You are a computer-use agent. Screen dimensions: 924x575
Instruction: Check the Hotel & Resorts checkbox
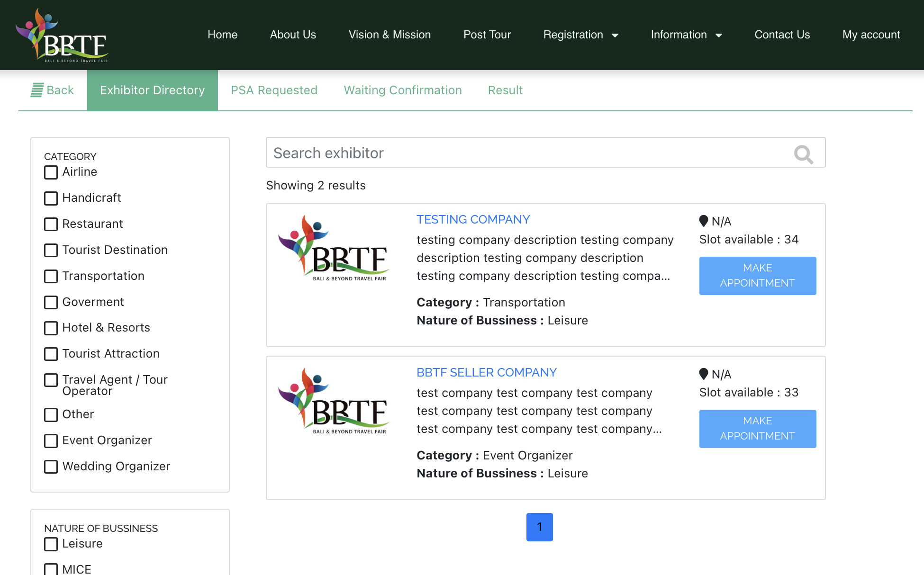tap(51, 328)
